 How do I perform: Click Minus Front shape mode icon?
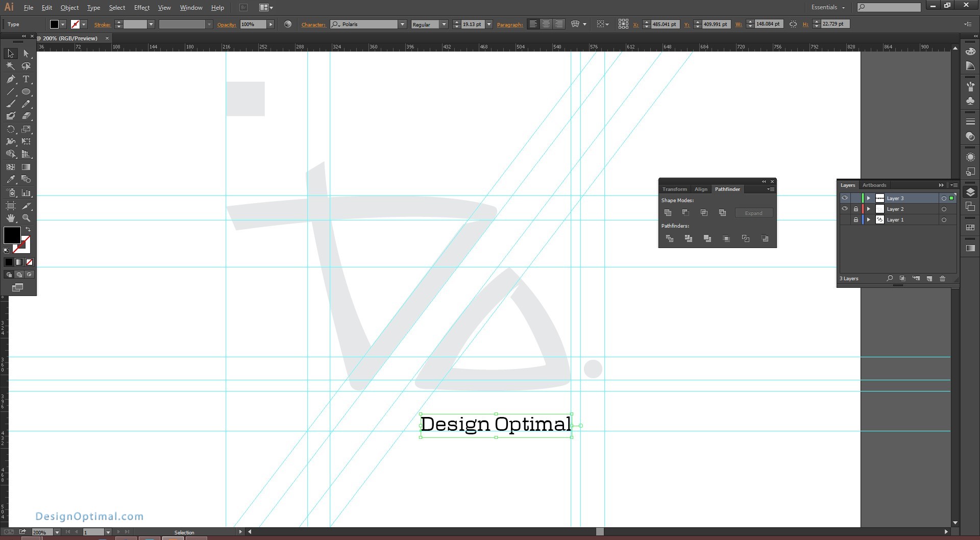click(685, 213)
